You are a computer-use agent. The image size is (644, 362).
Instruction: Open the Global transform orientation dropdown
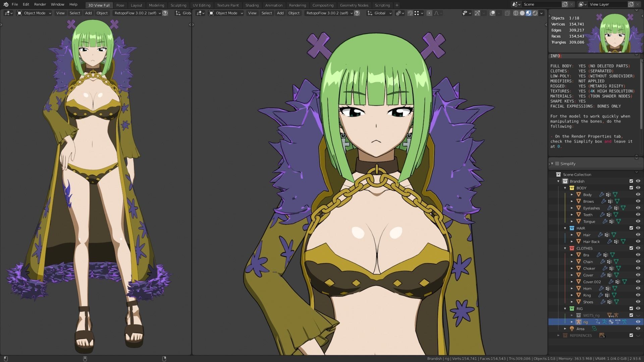click(x=380, y=13)
